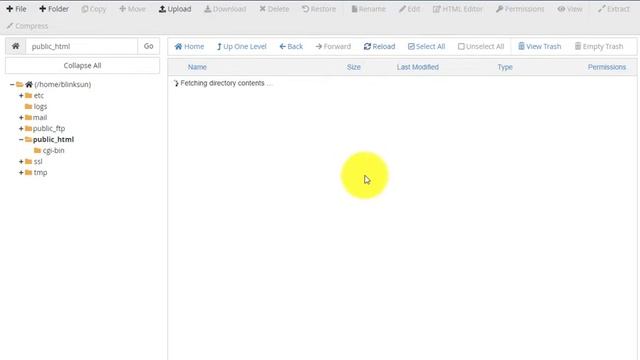
Task: Expand the ssl folder node
Action: [x=21, y=162]
